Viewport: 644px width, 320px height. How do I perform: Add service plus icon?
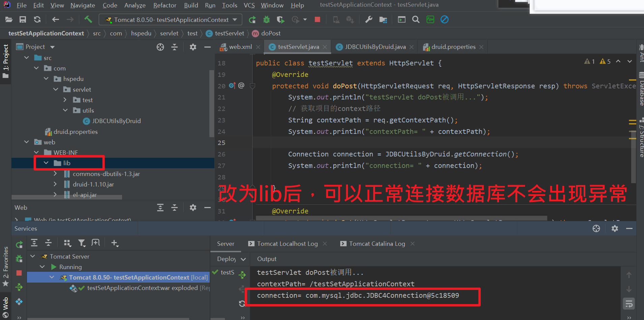(115, 243)
